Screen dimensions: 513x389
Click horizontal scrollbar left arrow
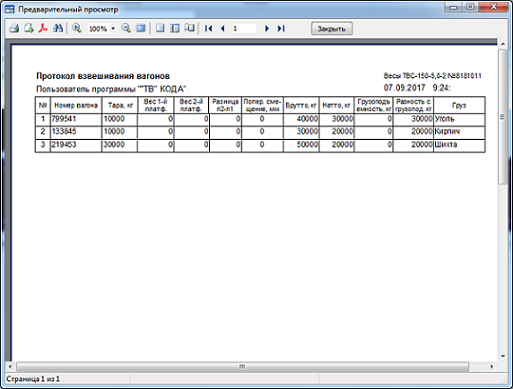pos(10,367)
